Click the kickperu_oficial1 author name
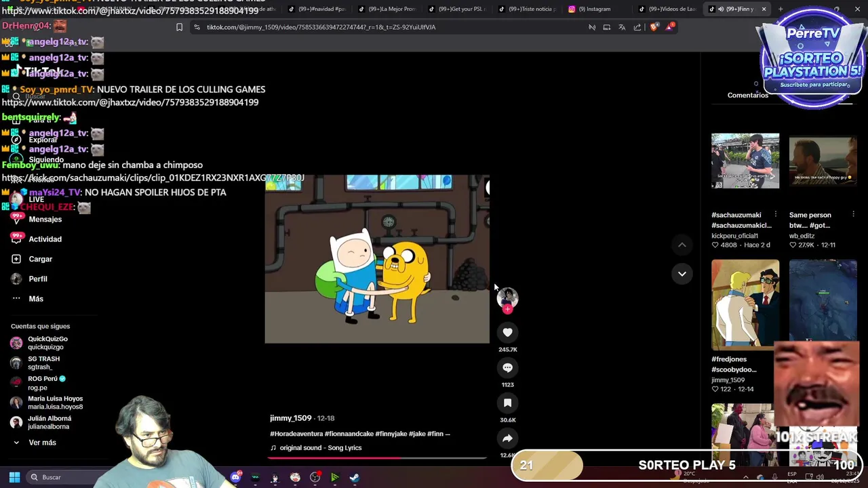868x488 pixels. point(734,236)
